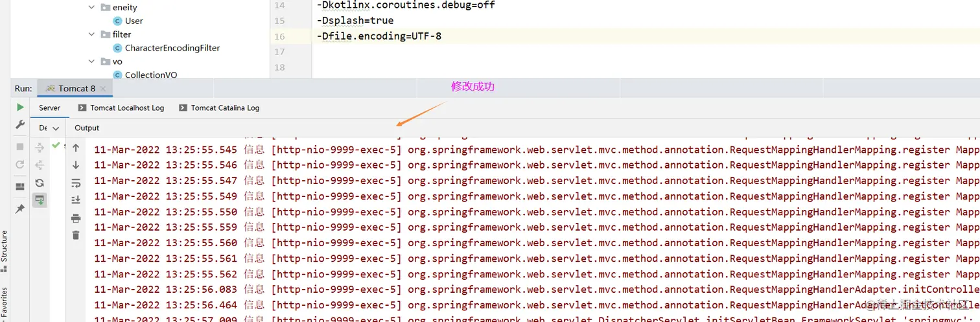The width and height of the screenshot is (980, 322).
Task: Open the Structure tool window
Action: click(5, 250)
